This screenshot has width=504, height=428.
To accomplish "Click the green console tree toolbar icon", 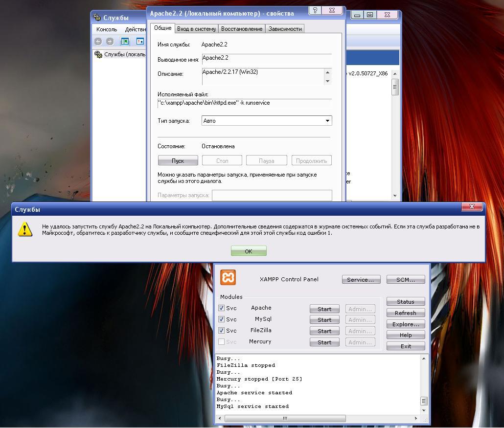I will [125, 42].
